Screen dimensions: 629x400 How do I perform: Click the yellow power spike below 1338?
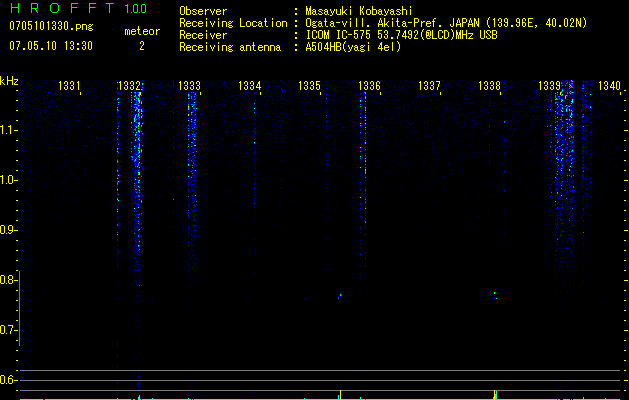[495, 394]
